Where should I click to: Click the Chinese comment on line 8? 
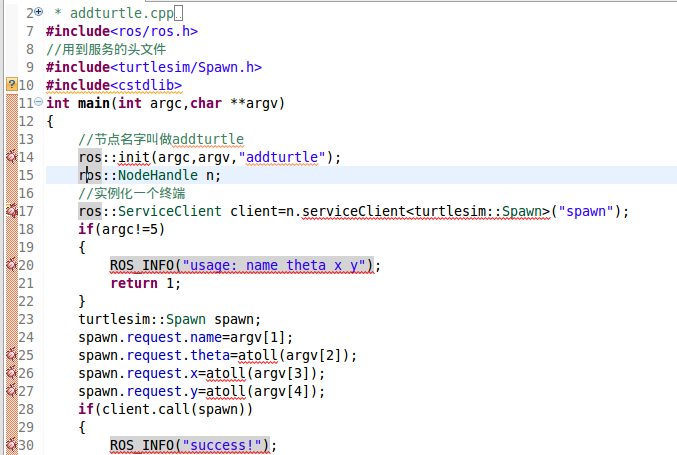point(106,49)
